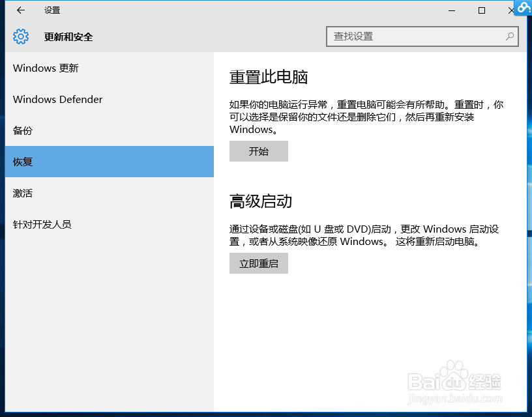Viewport: 532px width, 417px height.
Task: Select 备份 in the sidebar
Action: 110,130
